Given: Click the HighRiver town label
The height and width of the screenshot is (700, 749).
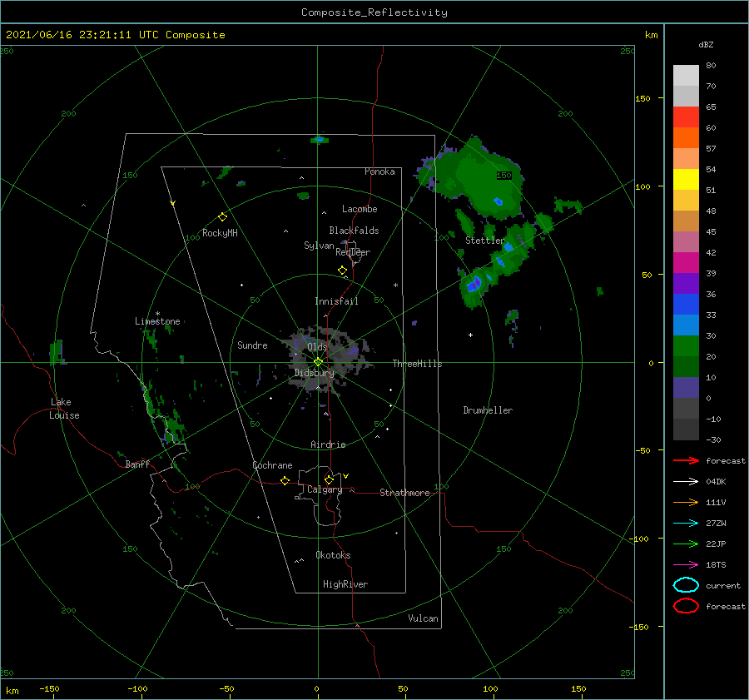Looking at the screenshot, I should click(x=345, y=584).
